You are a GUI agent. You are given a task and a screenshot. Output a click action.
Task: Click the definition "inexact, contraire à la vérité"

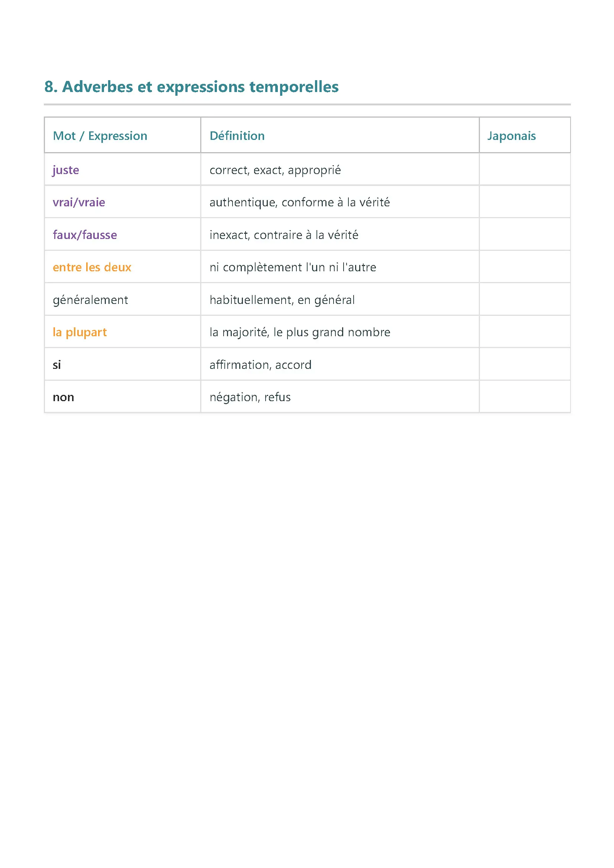coord(284,235)
